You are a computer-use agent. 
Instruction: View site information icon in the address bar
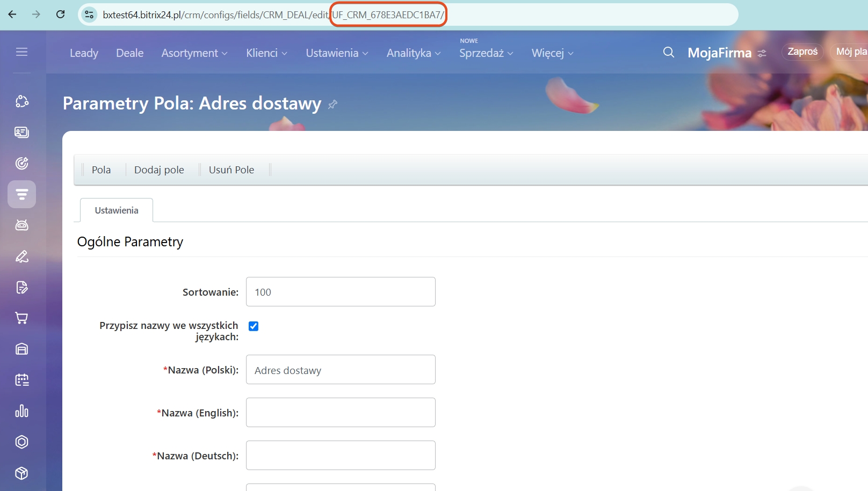[89, 14]
